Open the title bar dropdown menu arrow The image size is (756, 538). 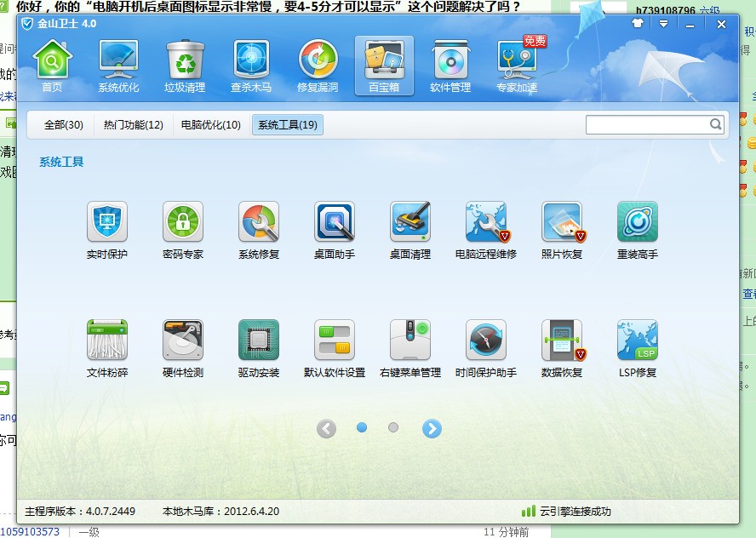(662, 24)
